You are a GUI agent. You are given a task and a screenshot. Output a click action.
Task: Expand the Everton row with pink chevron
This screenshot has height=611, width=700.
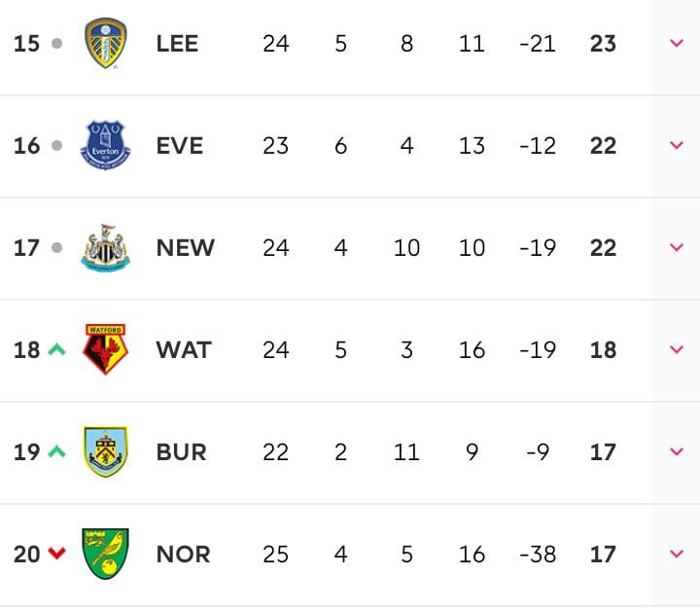click(x=677, y=146)
